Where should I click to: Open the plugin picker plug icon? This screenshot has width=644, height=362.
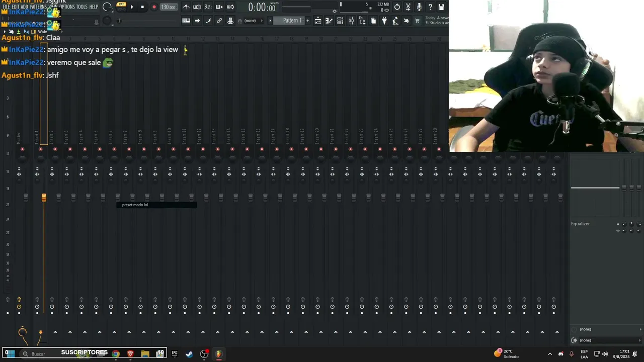pos(384,21)
